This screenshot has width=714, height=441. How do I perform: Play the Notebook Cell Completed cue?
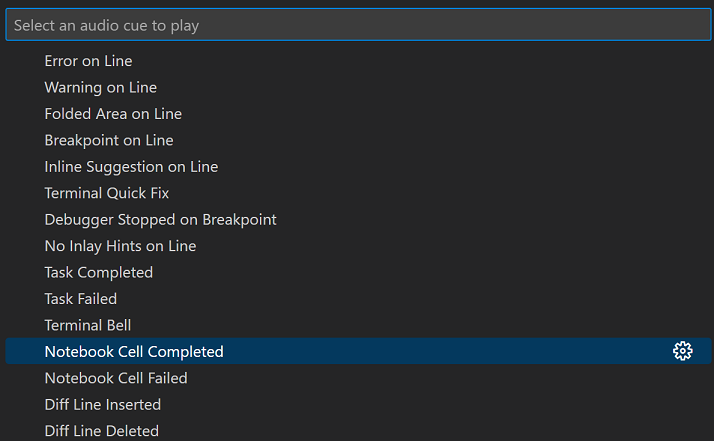tap(134, 352)
